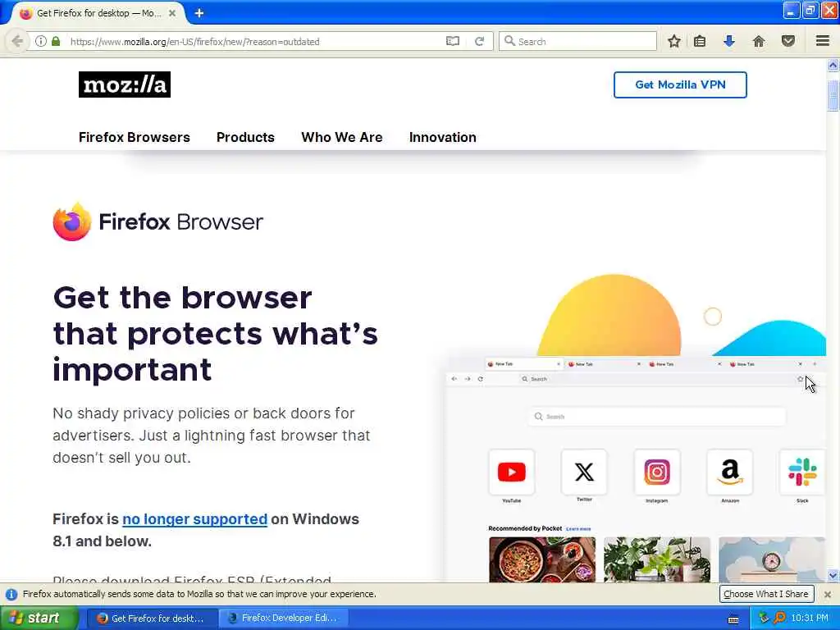
Task: Click the Choose What I Share button
Action: [x=766, y=594]
